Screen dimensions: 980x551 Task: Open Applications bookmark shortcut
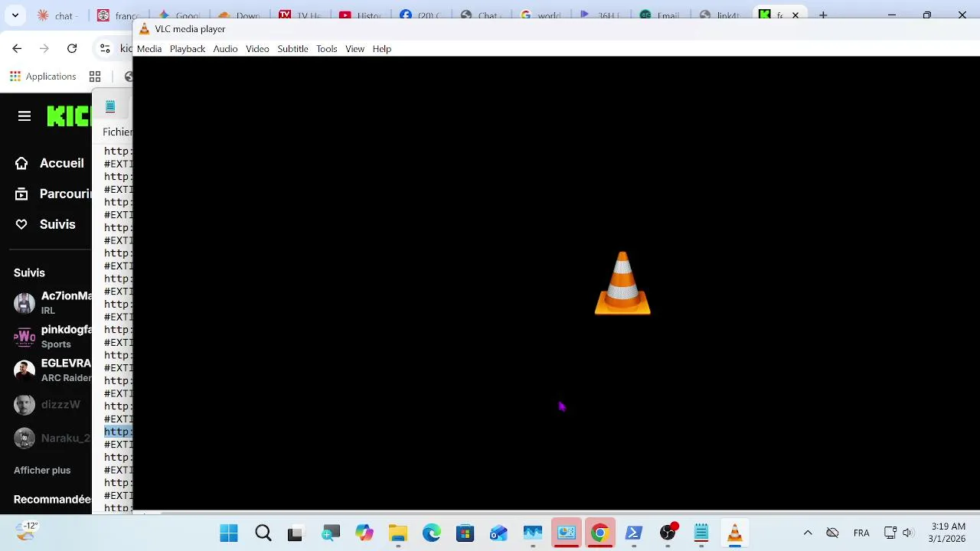[x=43, y=77]
